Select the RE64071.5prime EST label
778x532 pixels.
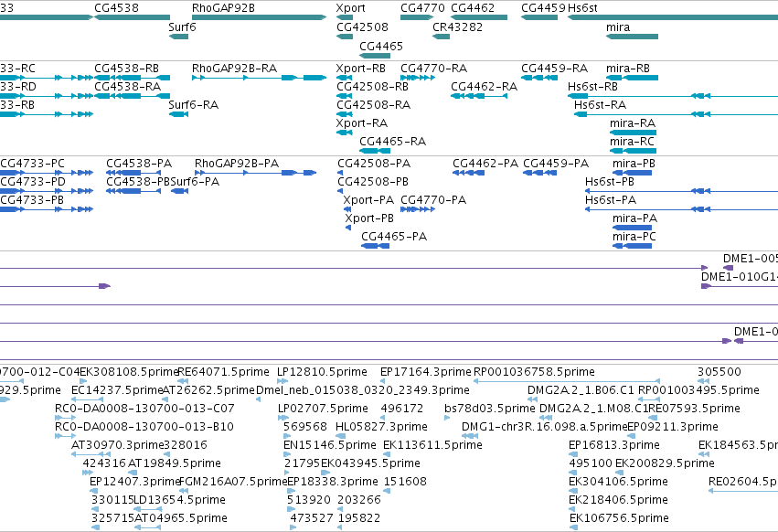coord(223,372)
